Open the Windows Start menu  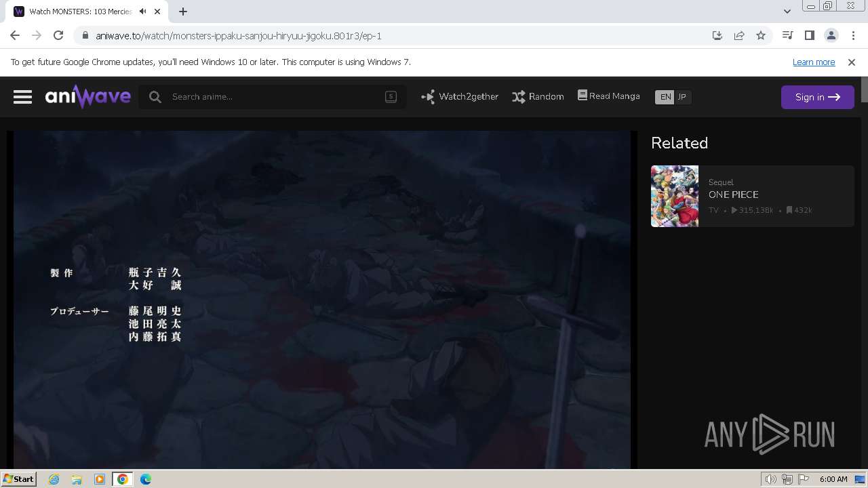[x=18, y=479]
